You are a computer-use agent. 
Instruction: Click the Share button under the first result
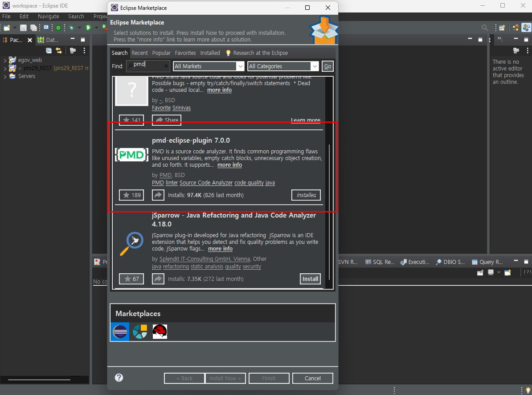[167, 120]
